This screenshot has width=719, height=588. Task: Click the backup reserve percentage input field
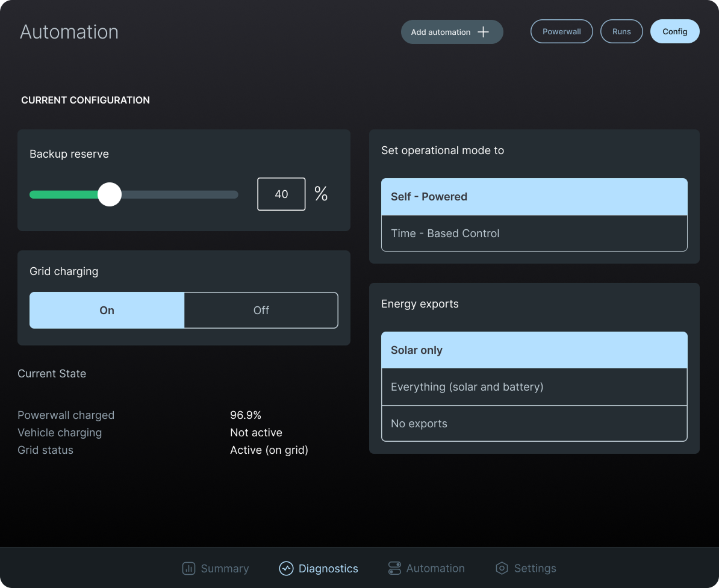(x=281, y=194)
